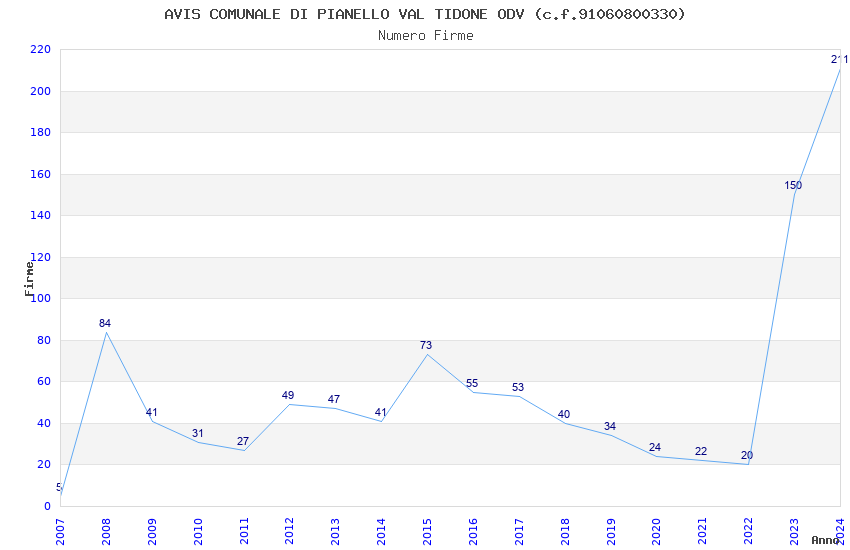Click the 47 data label at 2013
The height and width of the screenshot is (550, 850).
(x=334, y=399)
